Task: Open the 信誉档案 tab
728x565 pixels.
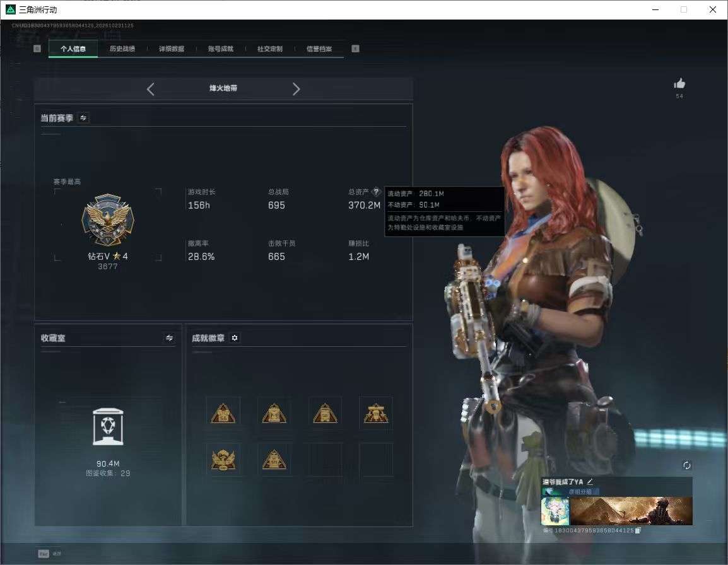Action: pyautogui.click(x=319, y=49)
